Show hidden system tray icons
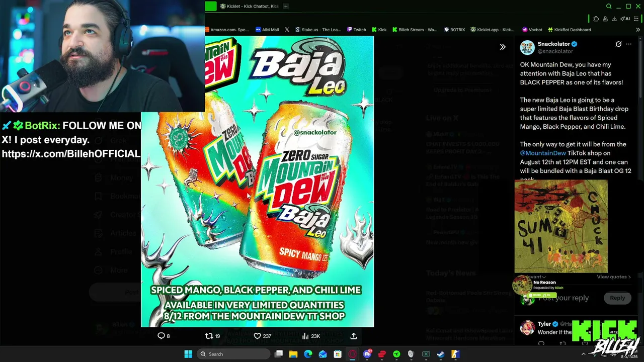The height and width of the screenshot is (362, 644). [584, 354]
